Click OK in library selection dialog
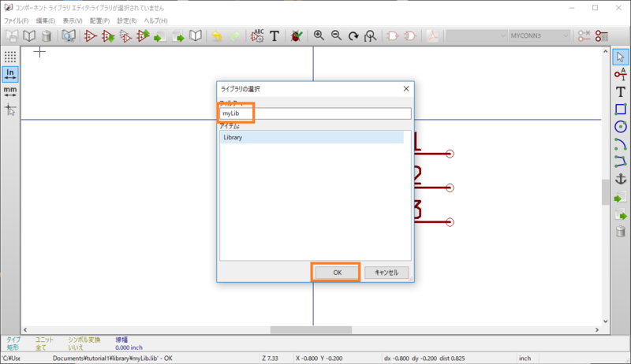 click(x=337, y=273)
